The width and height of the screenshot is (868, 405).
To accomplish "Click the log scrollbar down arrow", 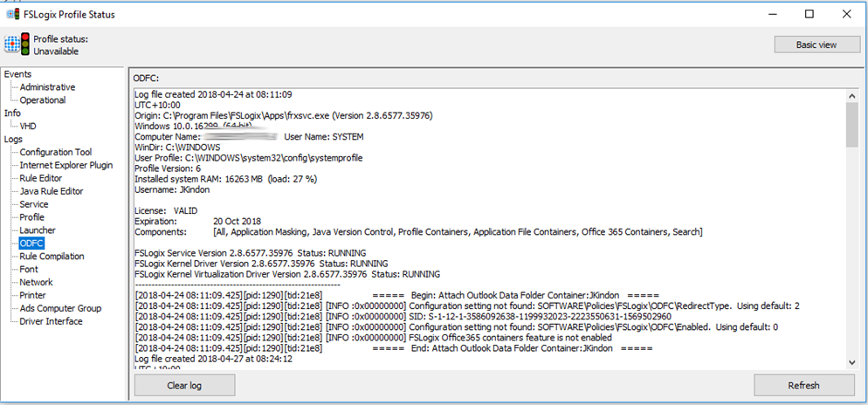I will pos(852,362).
